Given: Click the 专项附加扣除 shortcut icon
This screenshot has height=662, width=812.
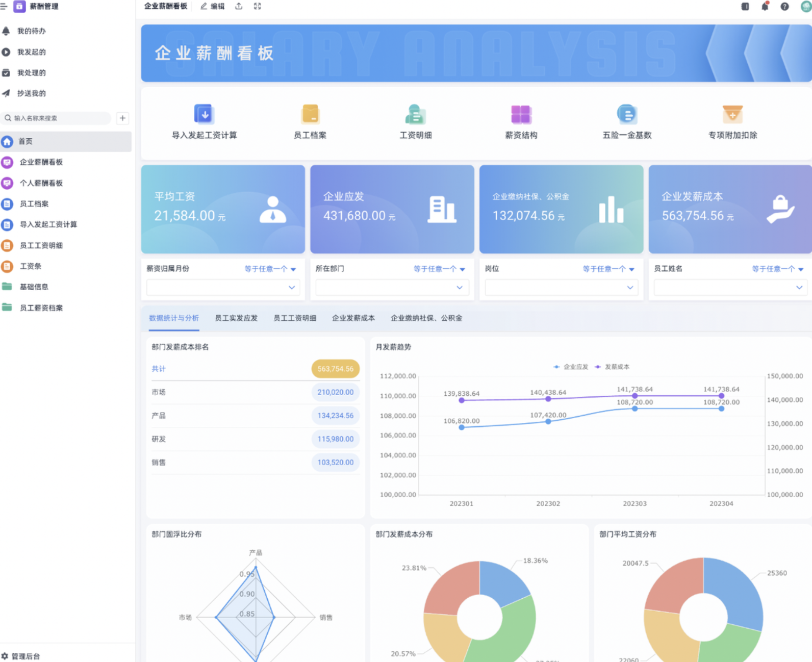Looking at the screenshot, I should click(x=732, y=114).
